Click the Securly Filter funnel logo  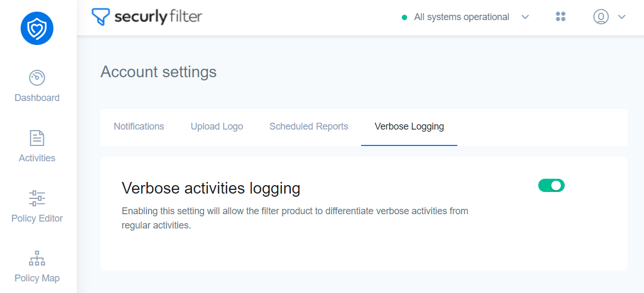(x=101, y=17)
